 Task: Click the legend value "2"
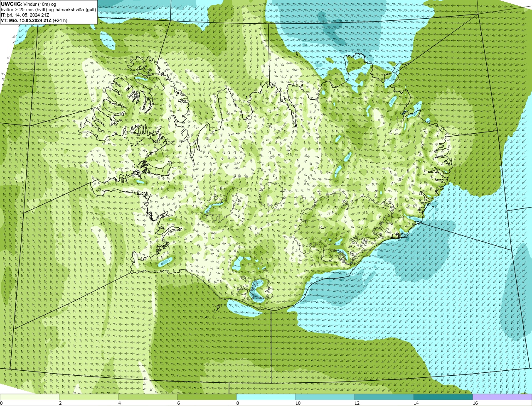(x=60, y=403)
